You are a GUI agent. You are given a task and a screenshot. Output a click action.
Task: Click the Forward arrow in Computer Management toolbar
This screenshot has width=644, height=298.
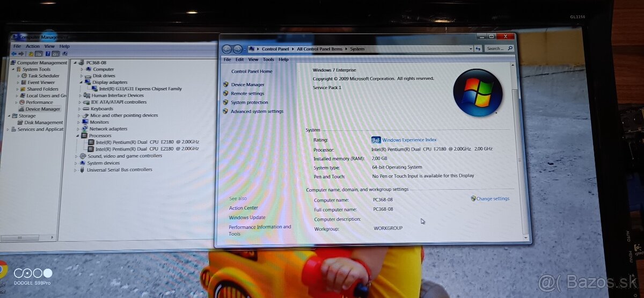[x=21, y=54]
